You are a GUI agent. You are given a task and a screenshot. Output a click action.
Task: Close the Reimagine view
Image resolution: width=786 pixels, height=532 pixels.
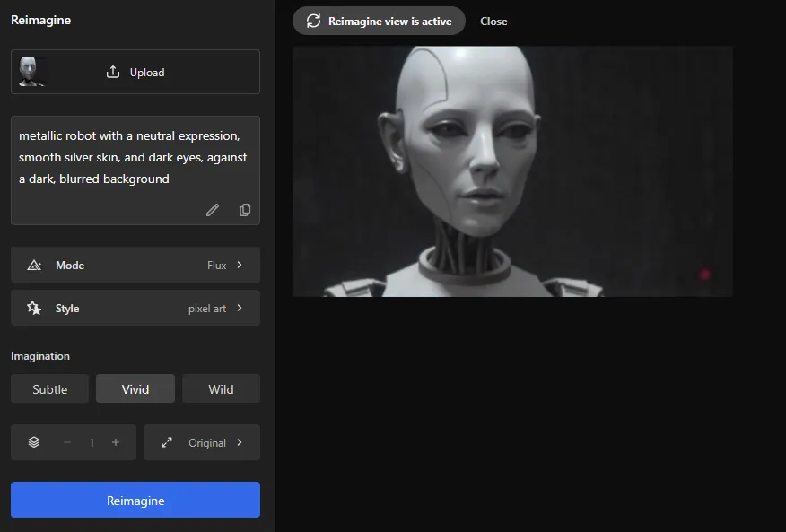(493, 21)
